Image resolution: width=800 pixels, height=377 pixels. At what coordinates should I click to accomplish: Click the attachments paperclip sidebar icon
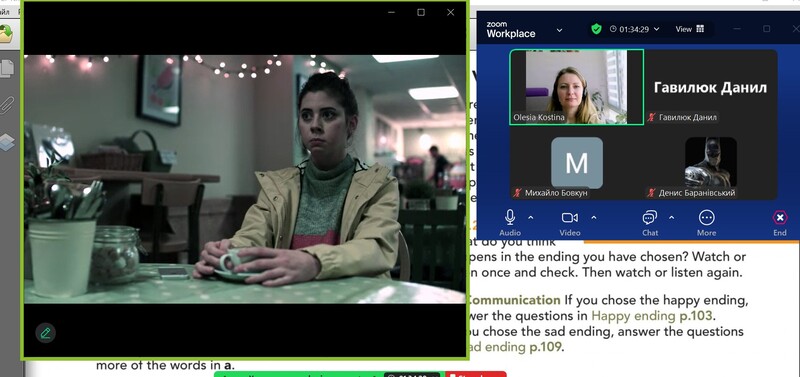7,106
